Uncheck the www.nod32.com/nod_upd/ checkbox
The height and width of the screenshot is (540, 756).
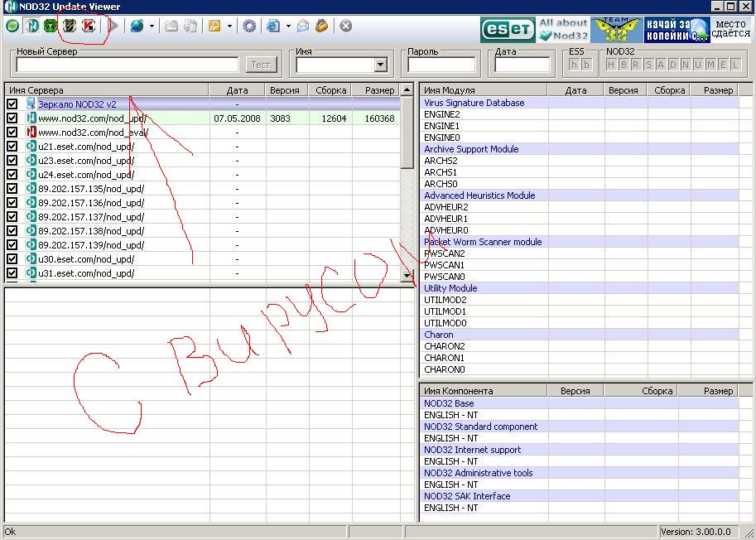pyautogui.click(x=12, y=118)
